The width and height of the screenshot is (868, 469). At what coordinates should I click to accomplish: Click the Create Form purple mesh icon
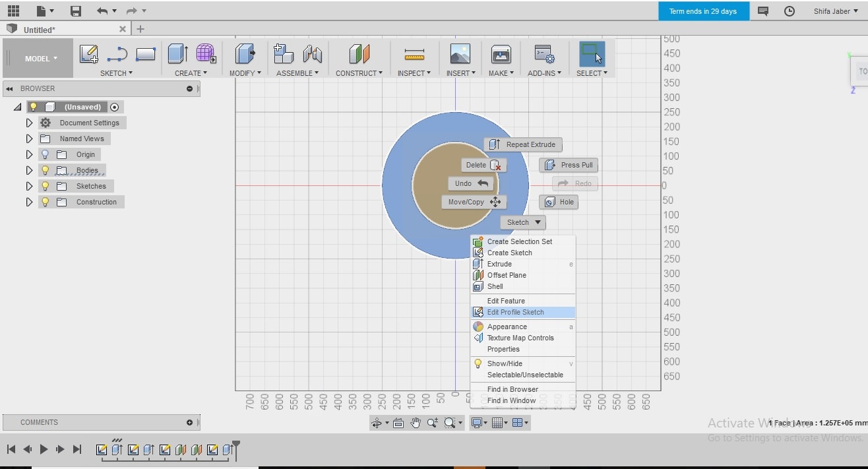(206, 54)
